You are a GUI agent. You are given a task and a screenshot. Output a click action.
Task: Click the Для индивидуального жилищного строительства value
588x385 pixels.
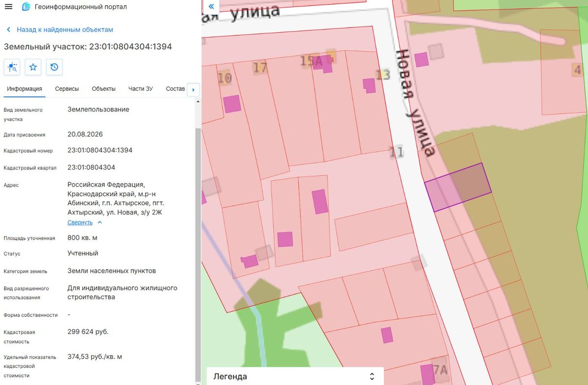tap(122, 292)
